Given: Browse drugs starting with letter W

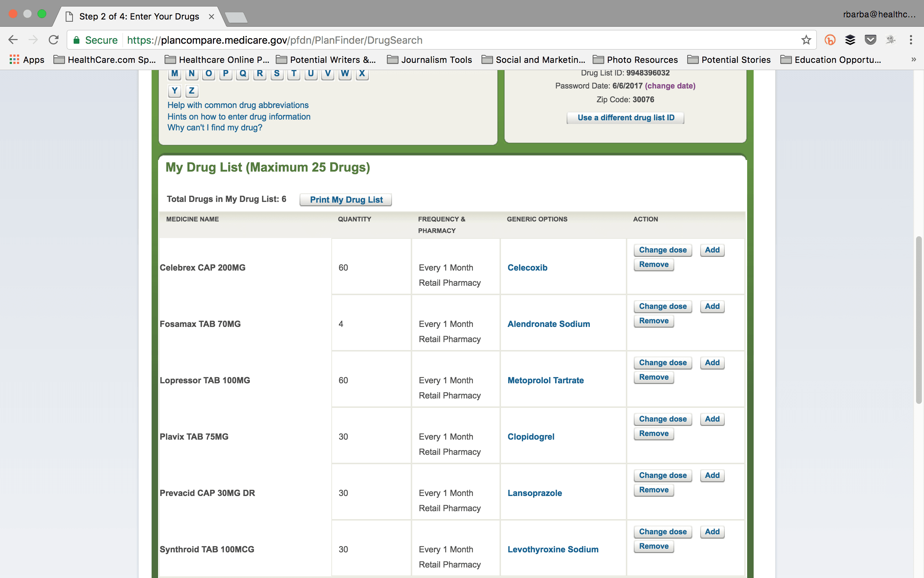Looking at the screenshot, I should pos(345,74).
